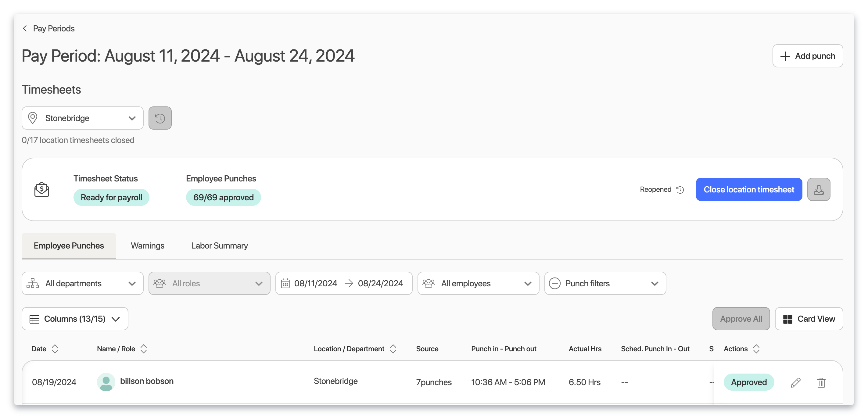
Task: Switch to the Warnings tab
Action: 147,245
